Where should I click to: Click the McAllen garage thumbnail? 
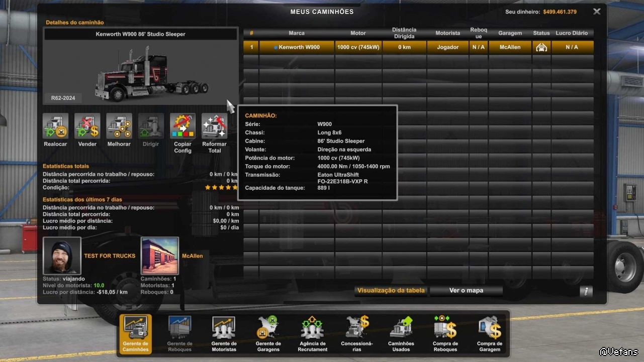tap(160, 256)
